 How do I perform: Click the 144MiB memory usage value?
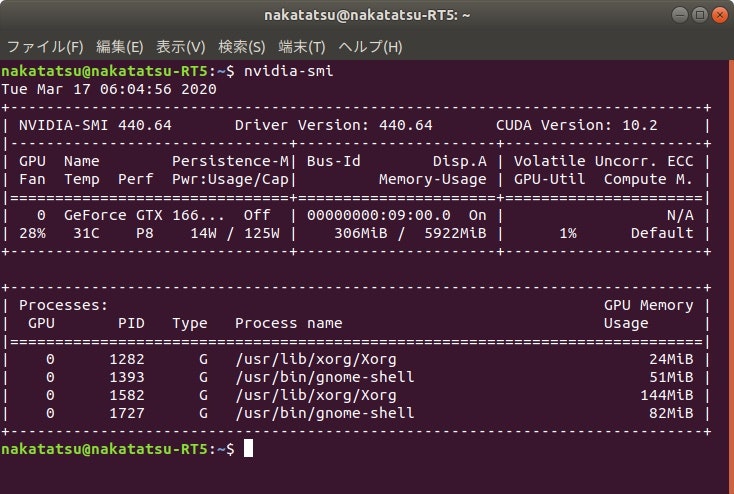pos(667,395)
